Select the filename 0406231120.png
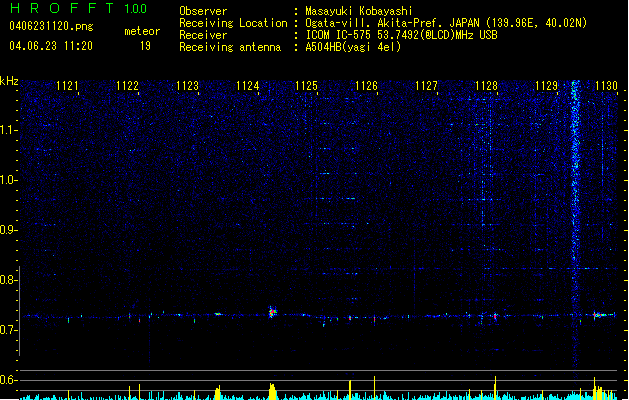 tap(51, 26)
